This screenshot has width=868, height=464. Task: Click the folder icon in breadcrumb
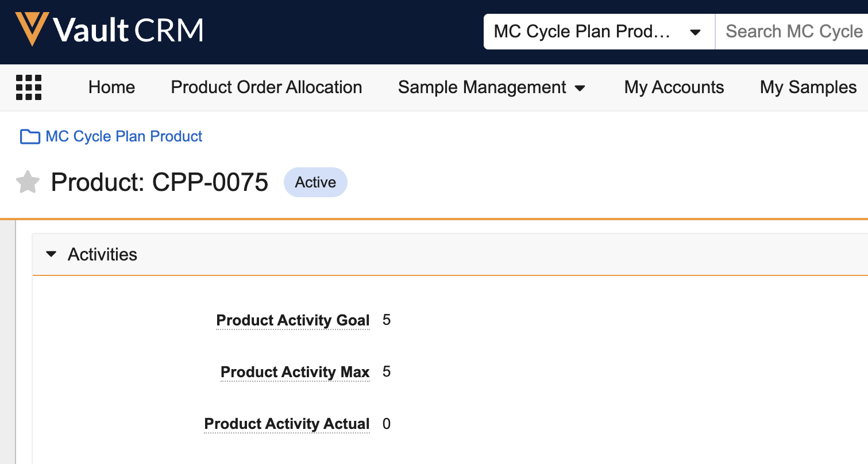(30, 137)
